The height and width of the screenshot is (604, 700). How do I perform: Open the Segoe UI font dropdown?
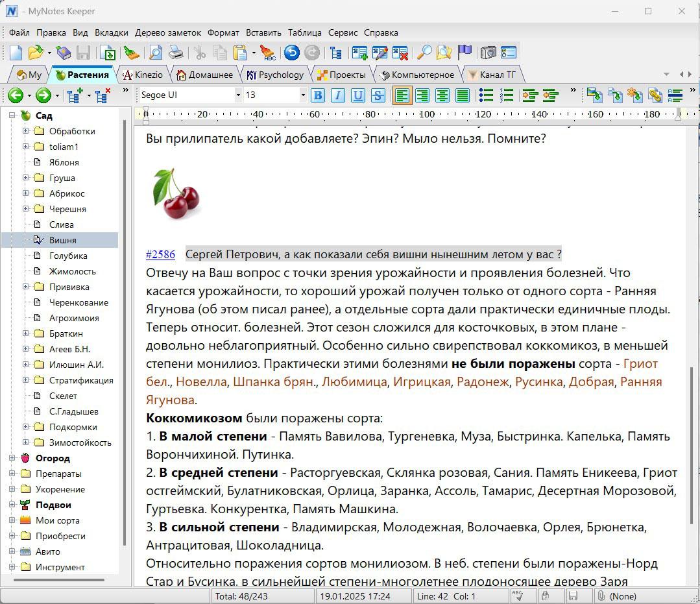click(x=238, y=95)
